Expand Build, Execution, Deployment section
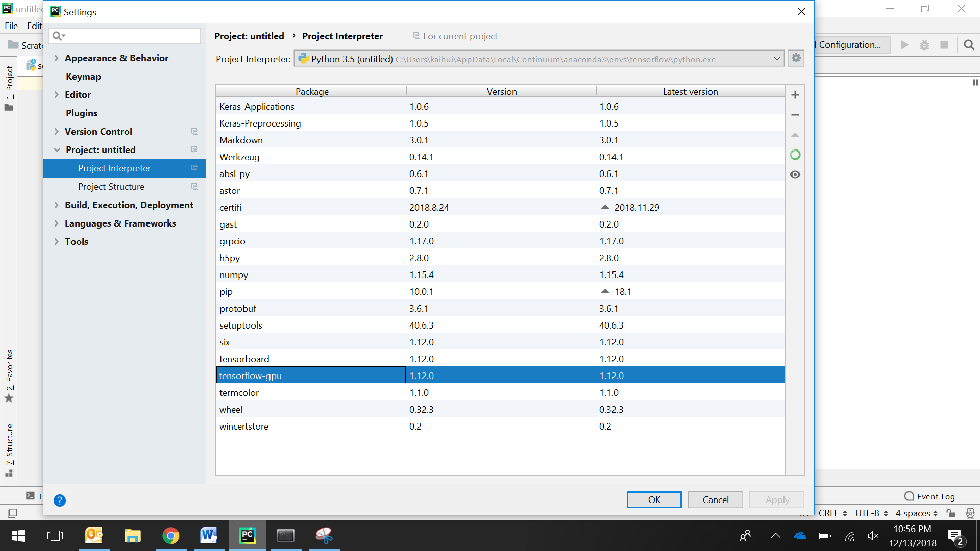The height and width of the screenshot is (551, 980). 57,205
